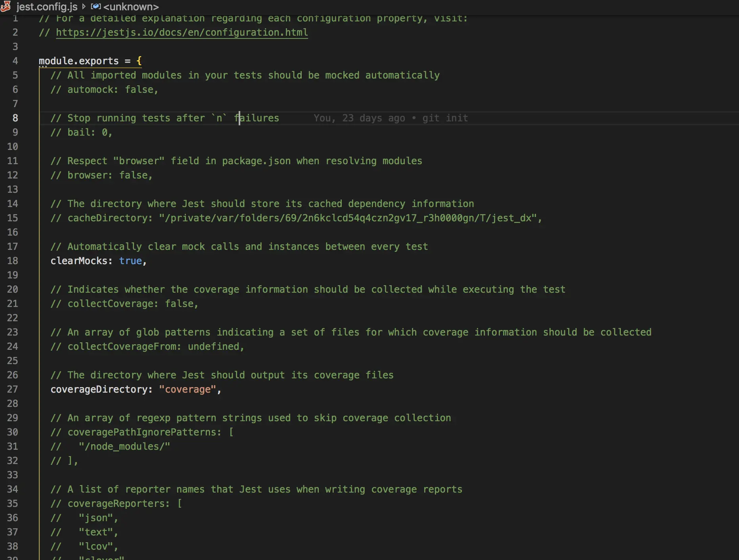Click the 'clearMocks' property name

pos(79,261)
